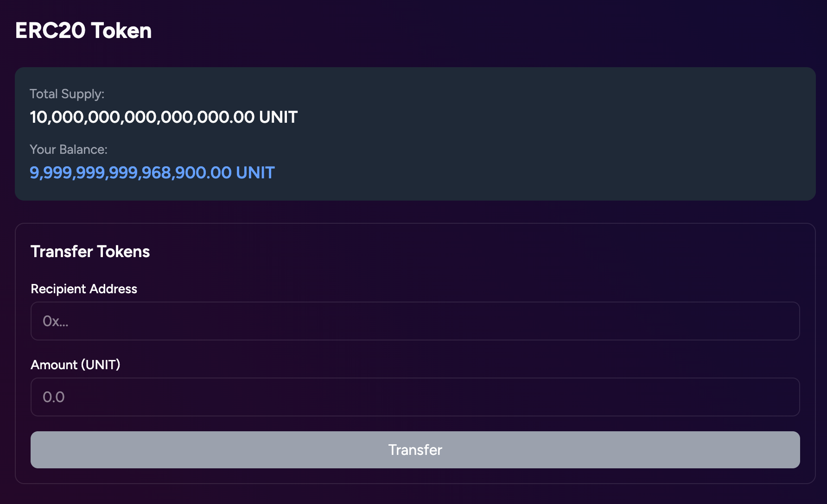827x504 pixels.
Task: Click the Recipient Address field label
Action: tap(84, 289)
